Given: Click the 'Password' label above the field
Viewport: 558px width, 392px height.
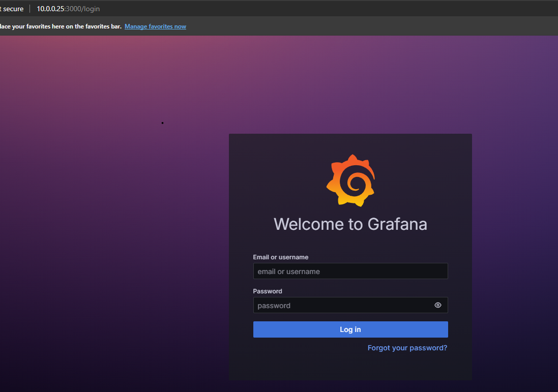Looking at the screenshot, I should [267, 291].
